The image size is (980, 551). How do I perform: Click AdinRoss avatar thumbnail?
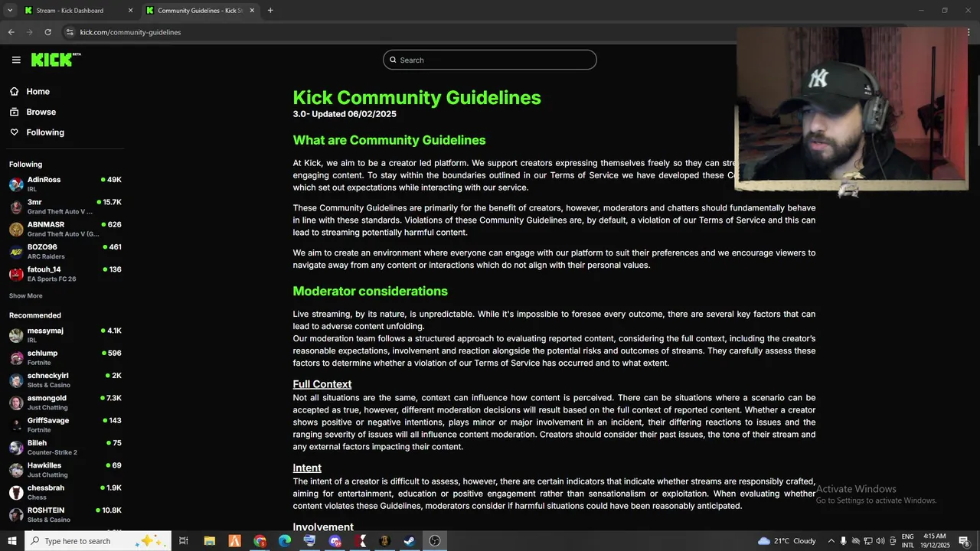click(x=16, y=184)
